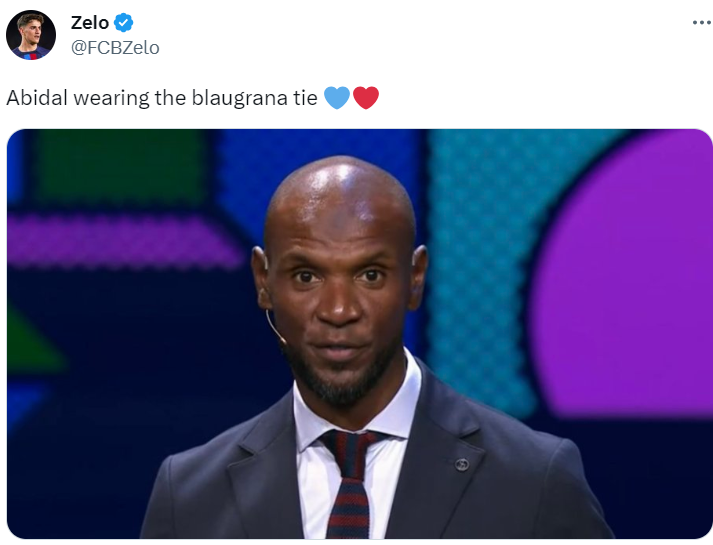This screenshot has width=713, height=545.
Task: Click the word "wearing" in the tweet
Action: [111, 98]
